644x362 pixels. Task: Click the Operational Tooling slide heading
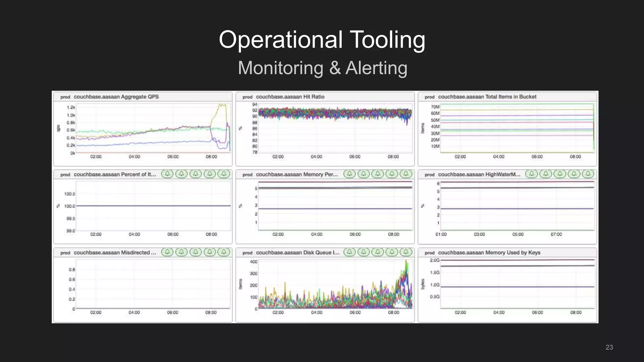click(x=322, y=40)
